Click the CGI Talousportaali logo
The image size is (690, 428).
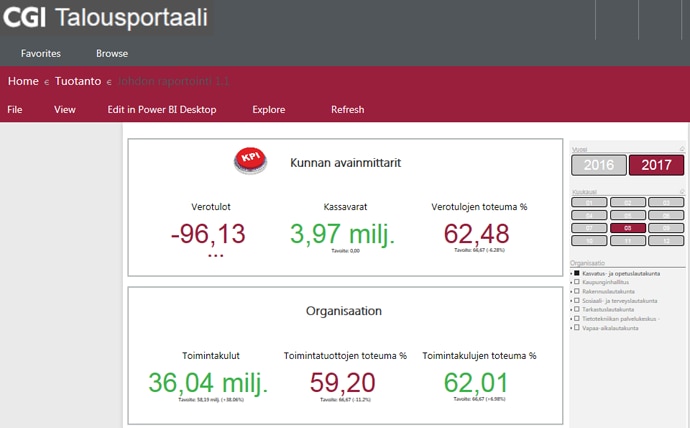(106, 18)
